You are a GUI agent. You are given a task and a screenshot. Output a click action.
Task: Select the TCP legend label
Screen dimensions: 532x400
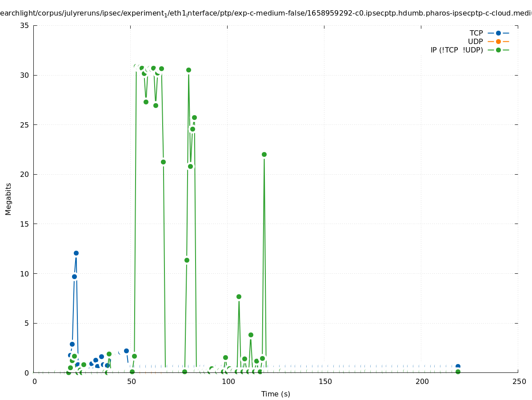pos(476,33)
